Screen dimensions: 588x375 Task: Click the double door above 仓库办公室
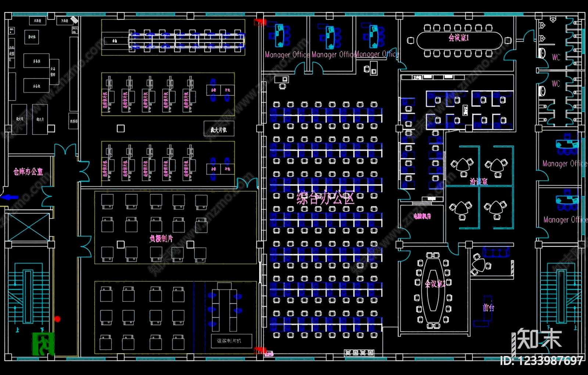click(x=66, y=150)
